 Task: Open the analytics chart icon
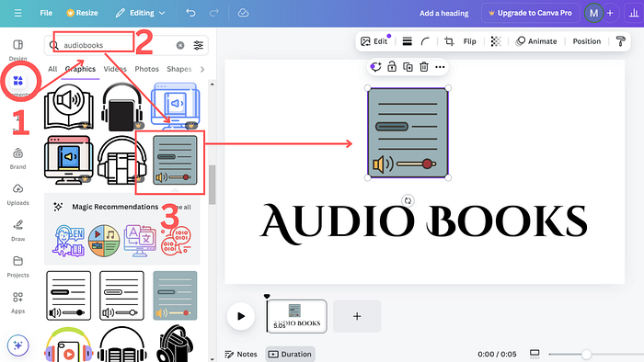(x=634, y=13)
